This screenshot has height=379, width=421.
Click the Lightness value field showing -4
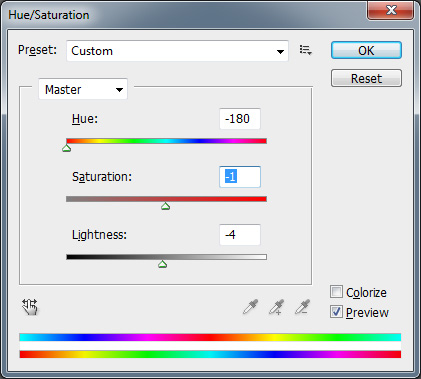click(x=240, y=235)
